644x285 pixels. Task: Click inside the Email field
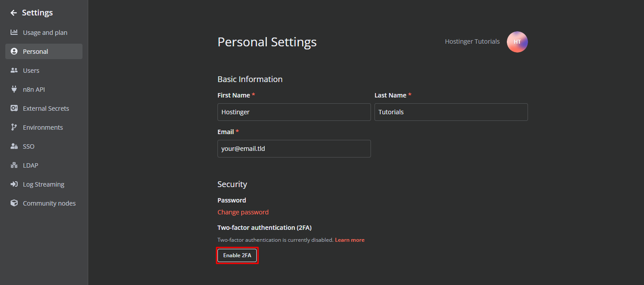click(x=294, y=148)
